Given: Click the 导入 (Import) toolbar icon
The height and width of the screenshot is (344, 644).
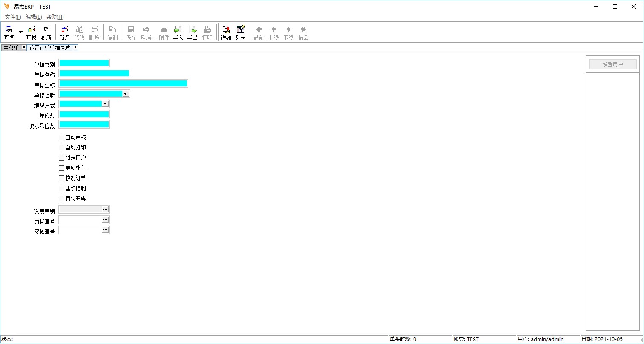Looking at the screenshot, I should [x=178, y=32].
